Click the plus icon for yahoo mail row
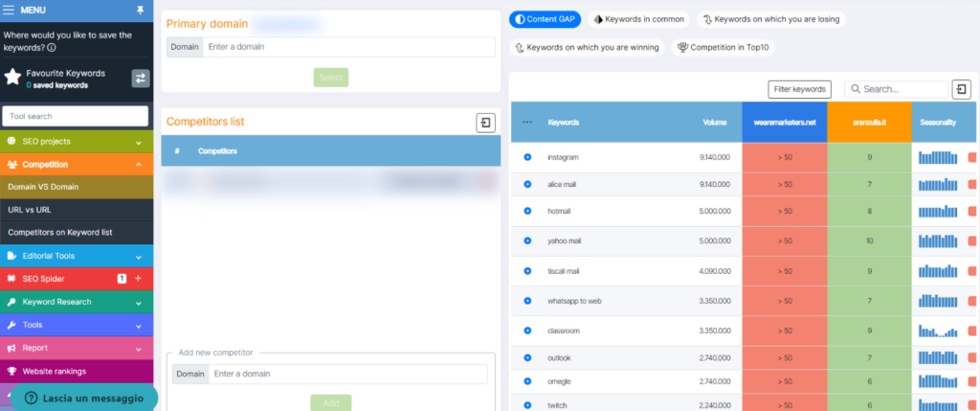 pyautogui.click(x=527, y=240)
